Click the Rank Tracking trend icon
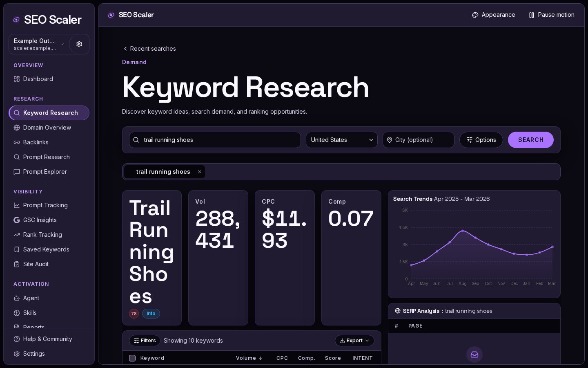The image size is (588, 368). pyautogui.click(x=17, y=235)
